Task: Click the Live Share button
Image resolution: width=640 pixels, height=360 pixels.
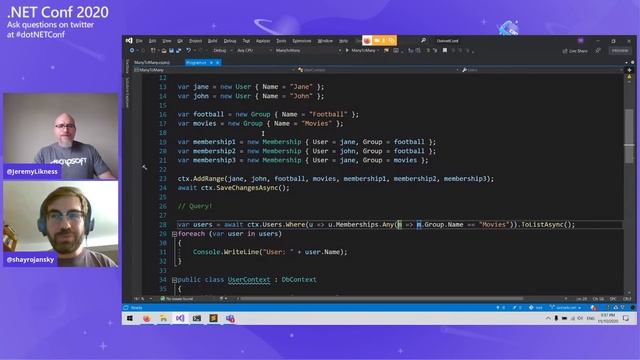Action: (575, 51)
